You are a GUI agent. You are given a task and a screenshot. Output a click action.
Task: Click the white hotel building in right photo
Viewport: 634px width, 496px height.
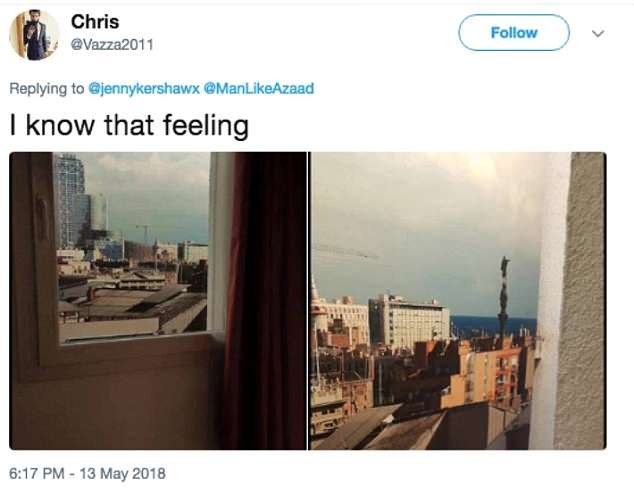tap(408, 320)
